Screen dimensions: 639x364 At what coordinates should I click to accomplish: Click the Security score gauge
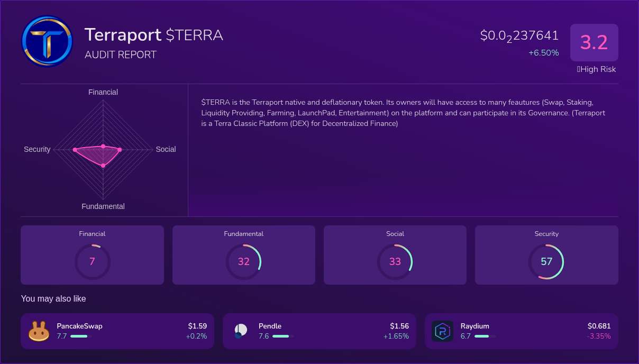coord(546,261)
